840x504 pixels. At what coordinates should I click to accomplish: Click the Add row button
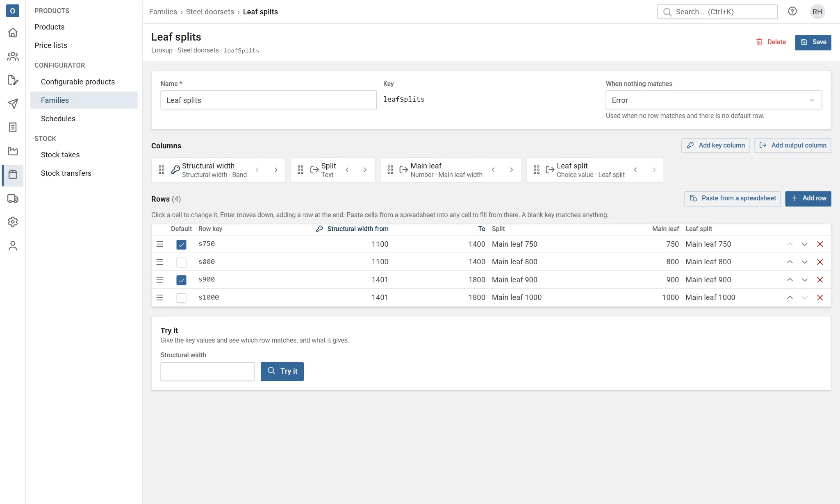(808, 198)
